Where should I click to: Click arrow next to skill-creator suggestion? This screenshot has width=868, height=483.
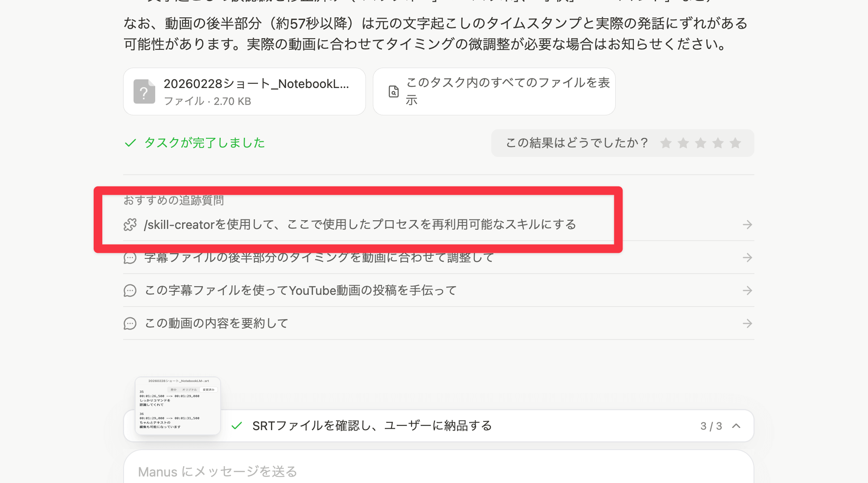[747, 225]
